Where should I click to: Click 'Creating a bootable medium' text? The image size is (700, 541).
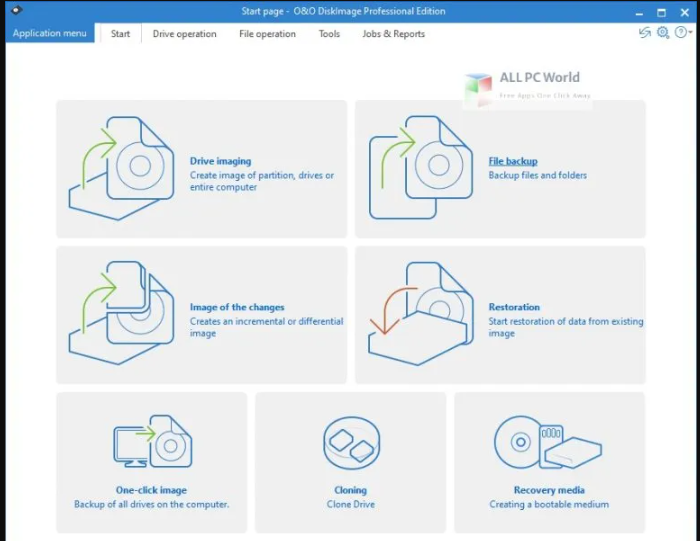(549, 504)
